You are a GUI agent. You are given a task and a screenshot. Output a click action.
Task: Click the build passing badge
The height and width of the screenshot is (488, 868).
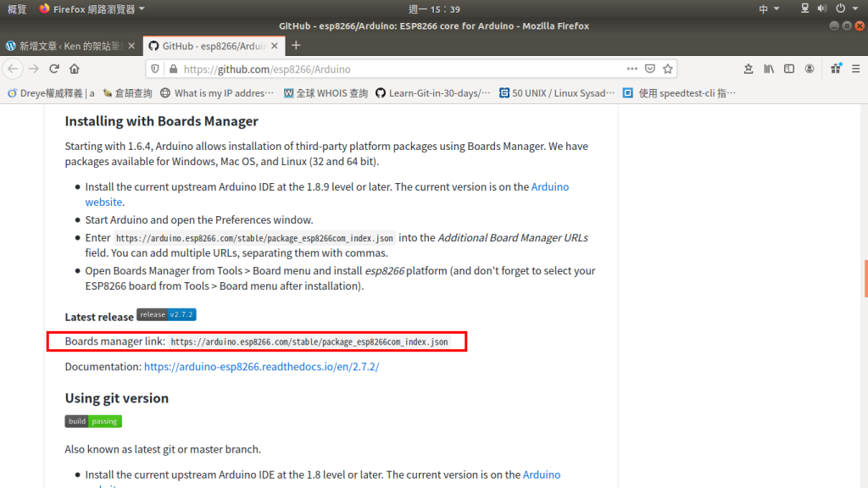tap(93, 421)
